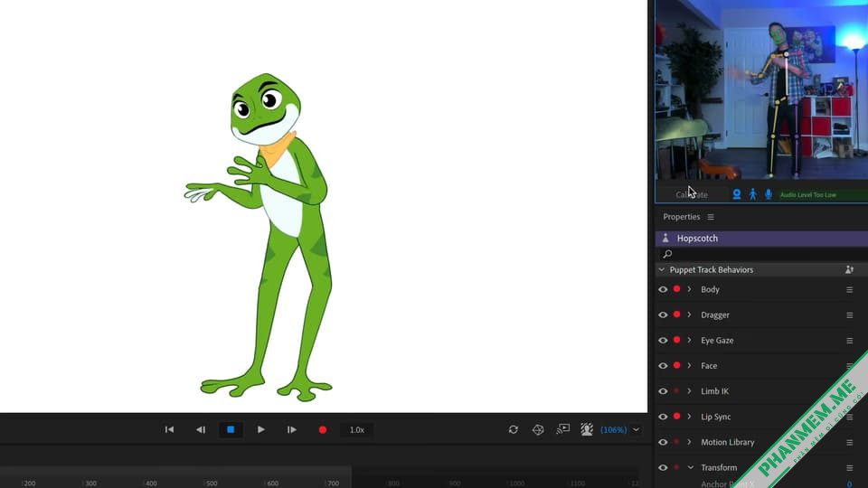
Task: Open the Body behavior menu
Action: pos(849,290)
